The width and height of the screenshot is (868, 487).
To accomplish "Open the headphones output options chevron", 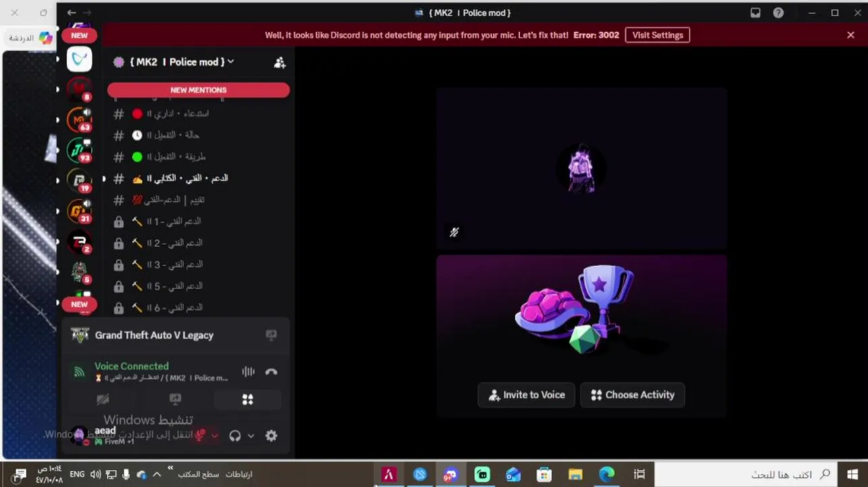I will pos(251,436).
